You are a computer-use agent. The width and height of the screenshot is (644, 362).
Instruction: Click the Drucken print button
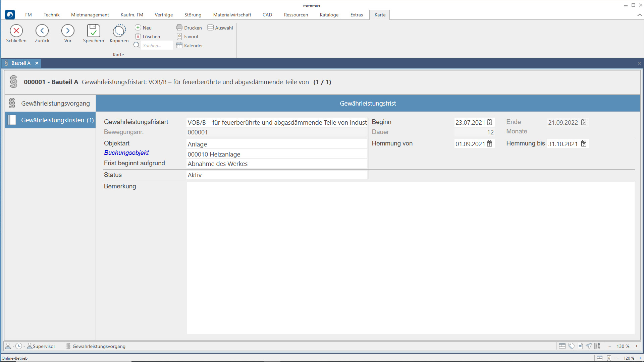point(189,28)
